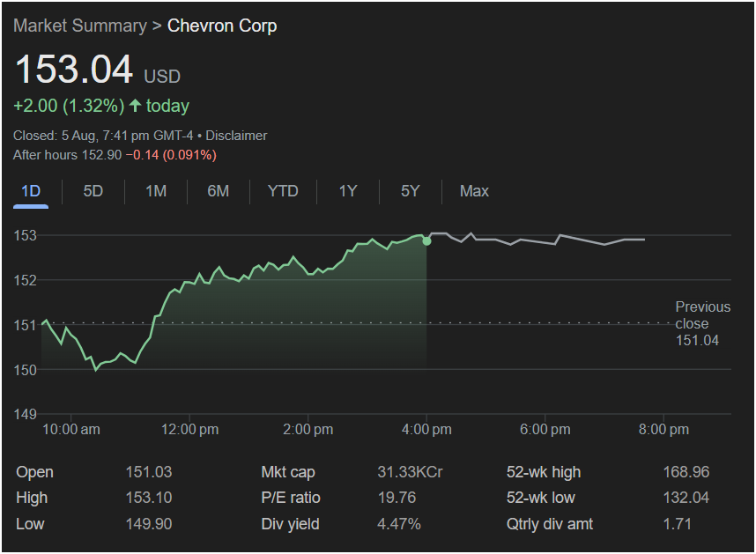Click the 2:00 pm axis label
This screenshot has width=756, height=554.
308,429
